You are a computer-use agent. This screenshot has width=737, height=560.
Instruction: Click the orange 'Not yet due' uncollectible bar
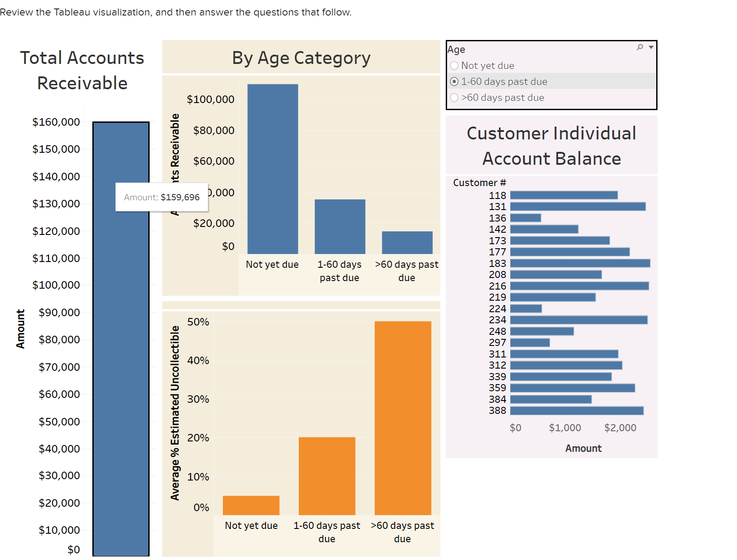tap(251, 504)
